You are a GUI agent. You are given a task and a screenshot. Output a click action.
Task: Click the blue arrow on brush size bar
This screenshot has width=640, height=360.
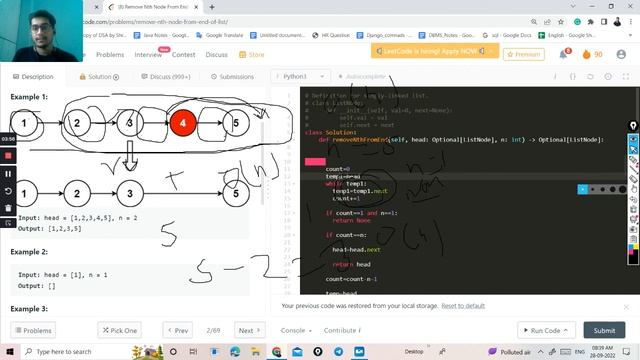583,189
